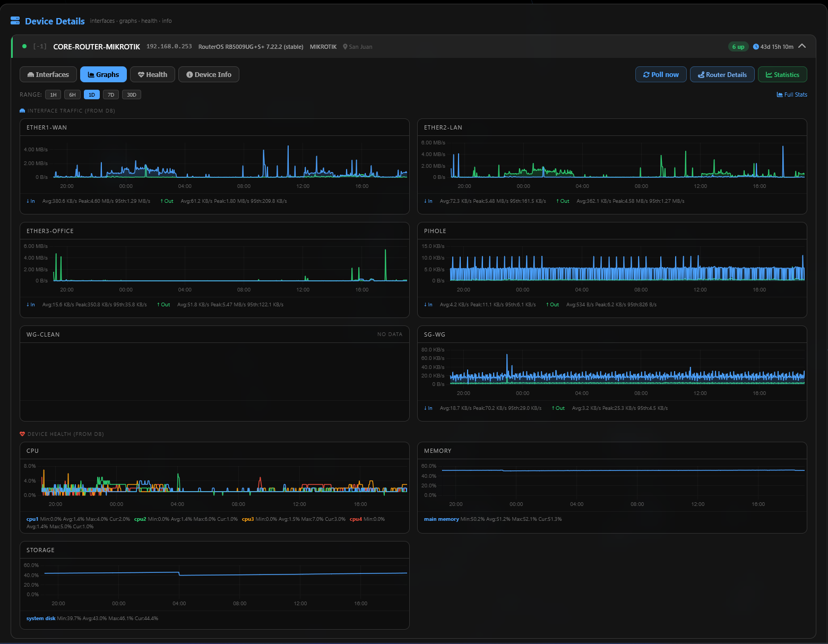Screen dimensions: 828x644
Task: Open the Full Stats link
Action: click(792, 95)
